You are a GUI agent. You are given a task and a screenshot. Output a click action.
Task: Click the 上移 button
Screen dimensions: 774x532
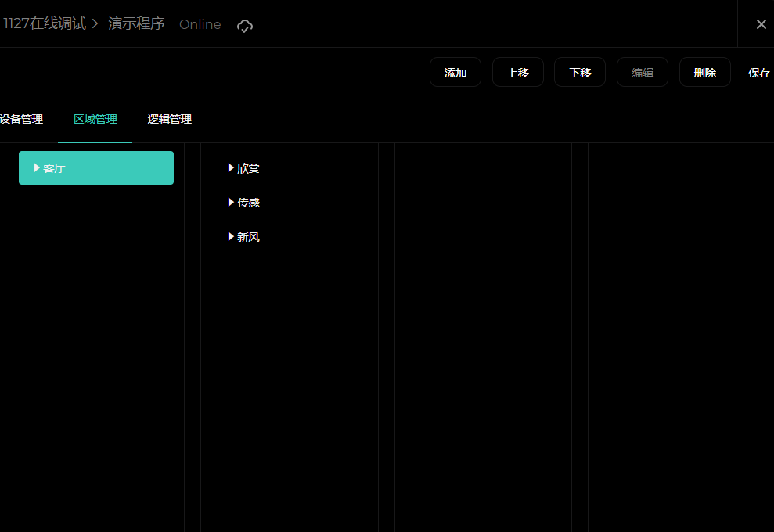[x=518, y=73]
